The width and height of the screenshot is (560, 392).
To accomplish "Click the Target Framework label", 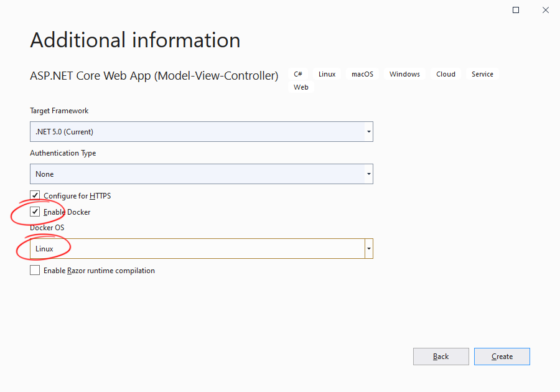I will (59, 111).
